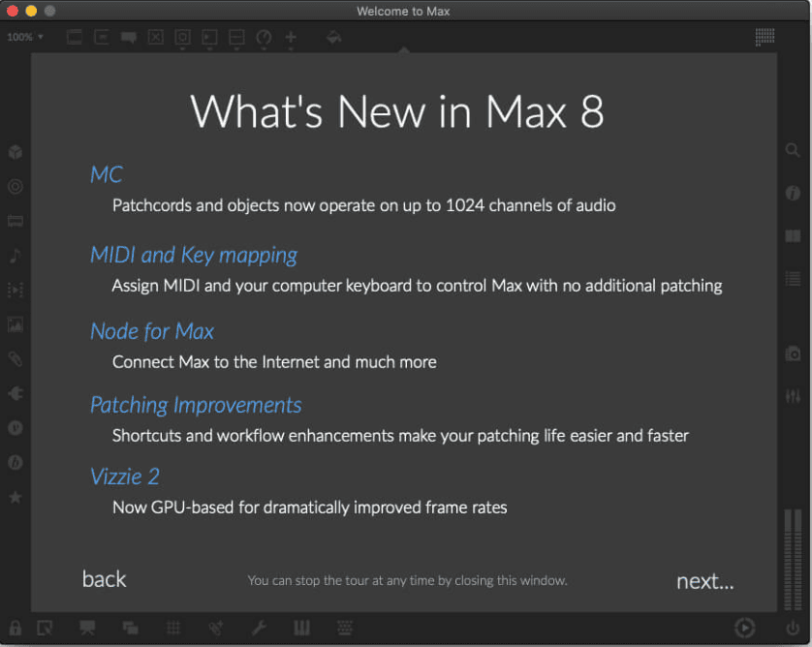Click the patcher windows icon in bottom toolbar

tap(130, 628)
